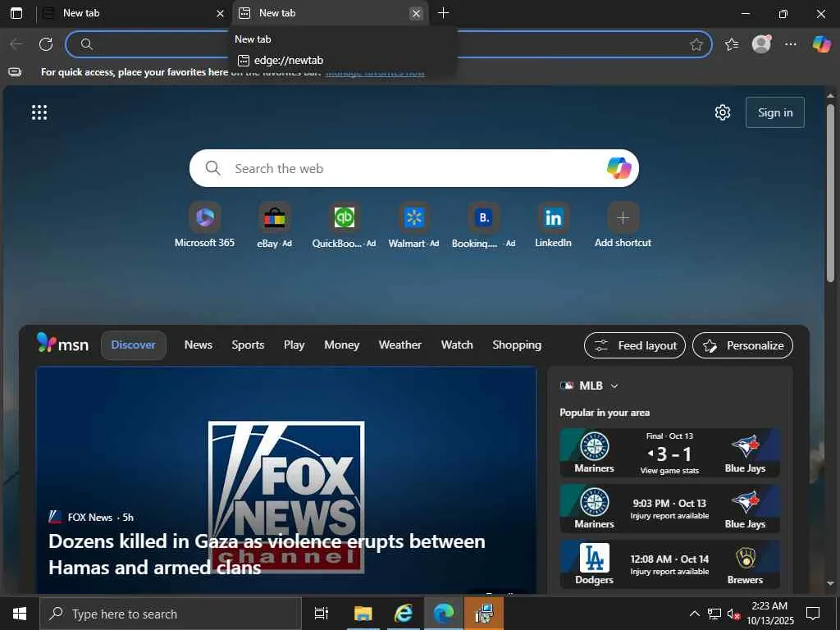Click the msn logo
The width and height of the screenshot is (840, 630).
[62, 344]
